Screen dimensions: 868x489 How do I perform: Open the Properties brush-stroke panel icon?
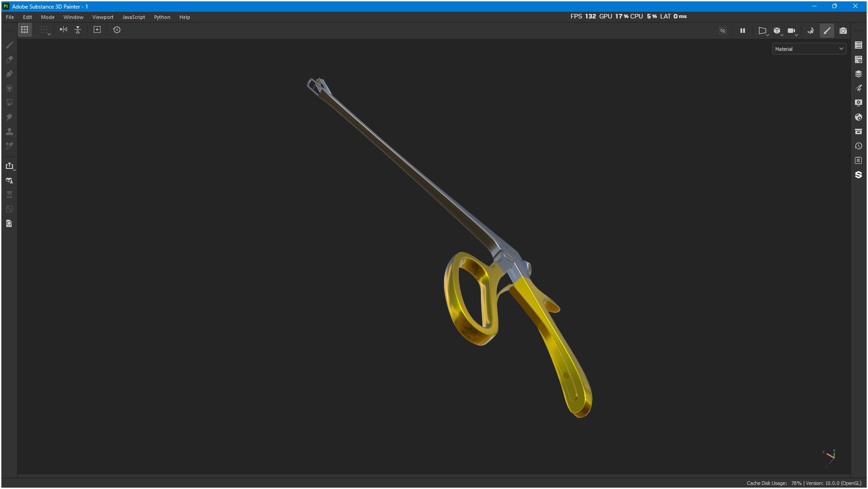coord(859,88)
